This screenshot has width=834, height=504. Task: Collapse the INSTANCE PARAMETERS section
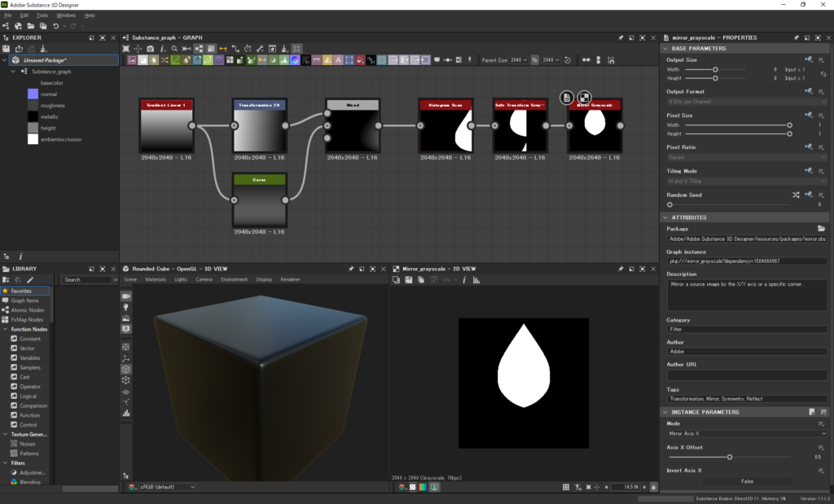(665, 412)
